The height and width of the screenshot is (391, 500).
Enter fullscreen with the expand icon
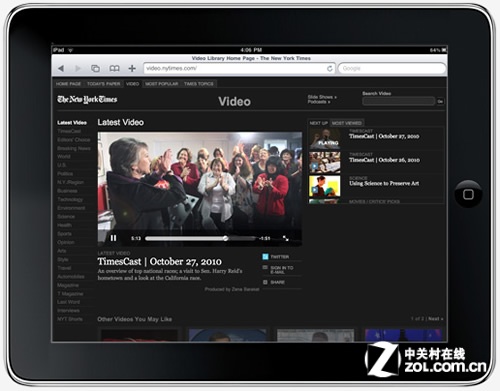286,238
